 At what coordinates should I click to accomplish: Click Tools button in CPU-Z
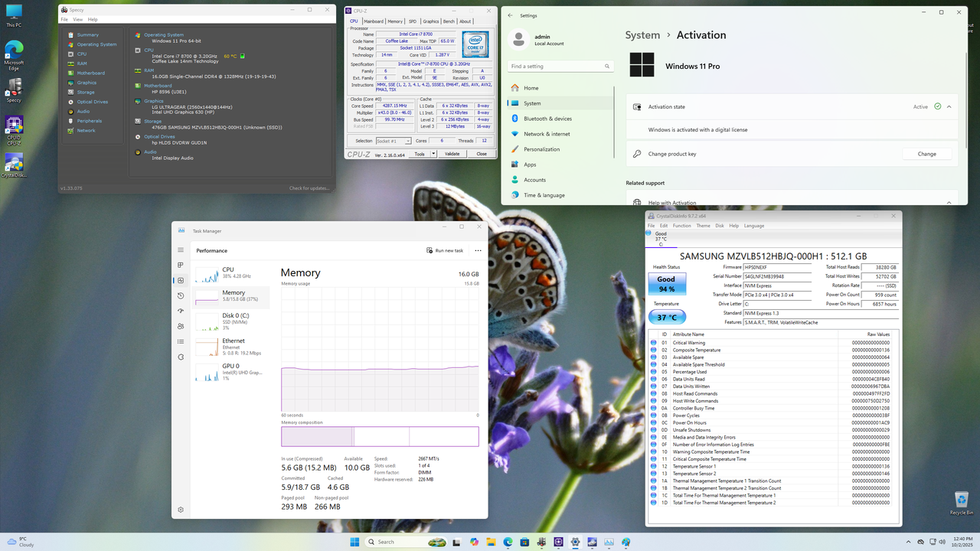419,154
